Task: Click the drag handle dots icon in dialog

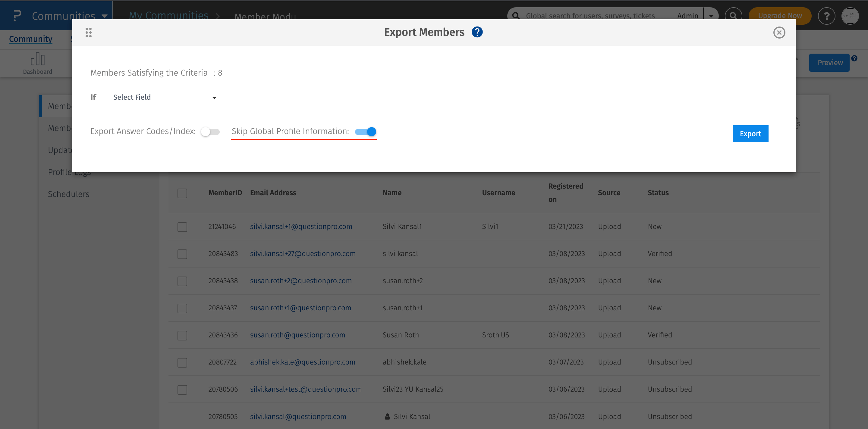Action: coord(88,32)
